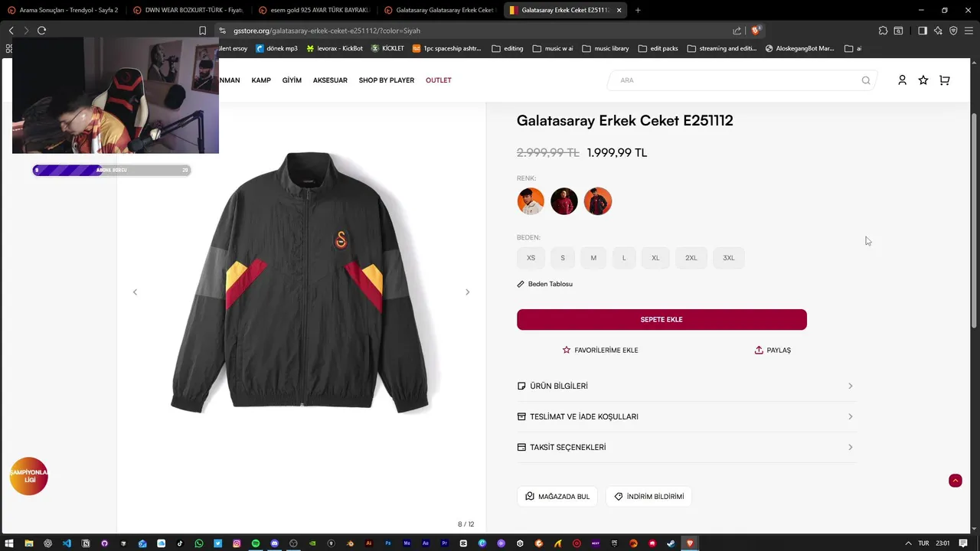
Task: Choose the first white jacket color swatch
Action: tap(531, 201)
